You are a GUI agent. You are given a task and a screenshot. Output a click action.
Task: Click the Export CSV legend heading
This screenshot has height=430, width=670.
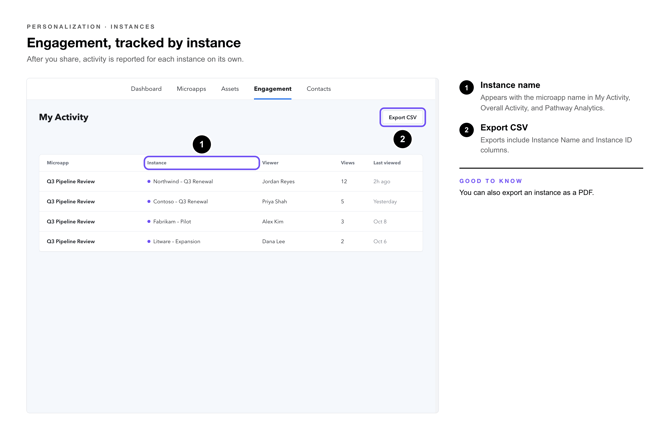tap(504, 127)
